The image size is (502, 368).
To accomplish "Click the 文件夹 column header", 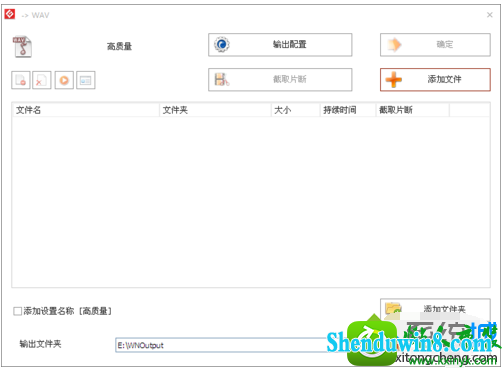I will coord(215,110).
